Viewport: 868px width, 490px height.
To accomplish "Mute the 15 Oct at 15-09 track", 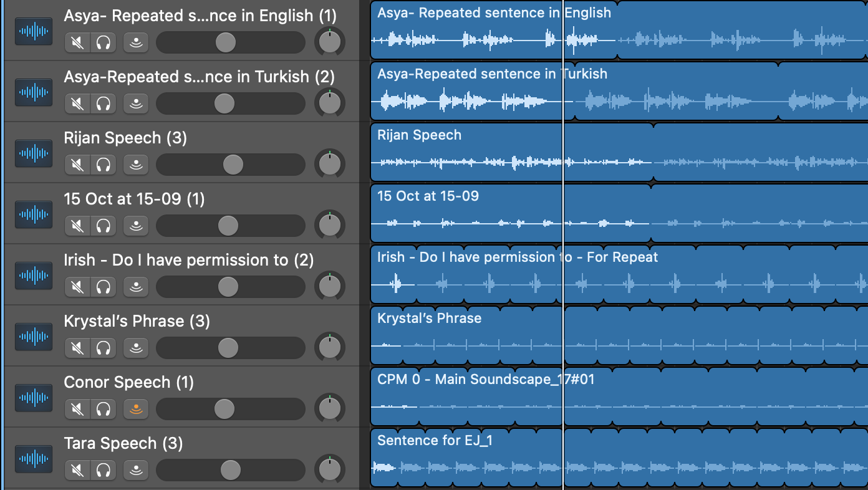I will tap(77, 226).
